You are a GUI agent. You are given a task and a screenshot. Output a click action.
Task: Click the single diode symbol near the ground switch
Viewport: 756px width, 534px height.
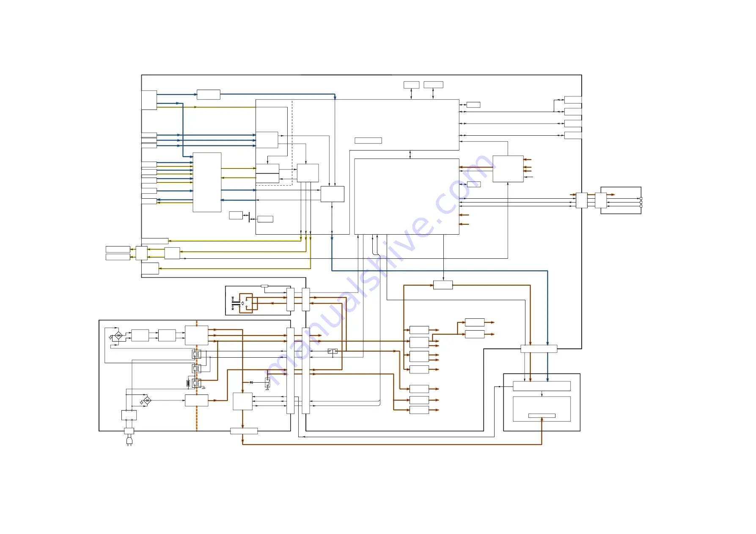251,382
